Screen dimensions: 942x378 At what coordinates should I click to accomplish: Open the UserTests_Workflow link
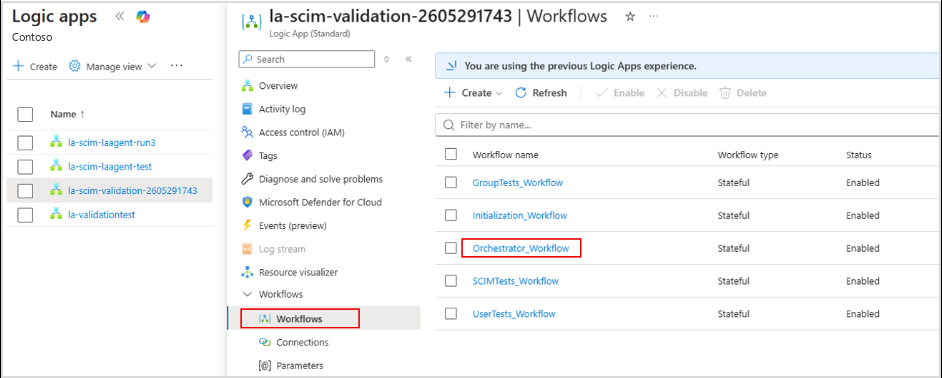[514, 314]
